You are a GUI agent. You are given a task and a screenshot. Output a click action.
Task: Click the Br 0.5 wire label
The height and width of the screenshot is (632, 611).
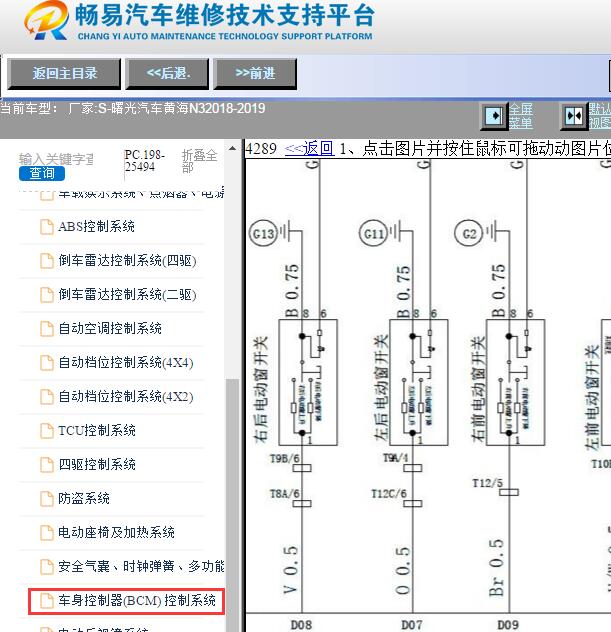[x=497, y=568]
